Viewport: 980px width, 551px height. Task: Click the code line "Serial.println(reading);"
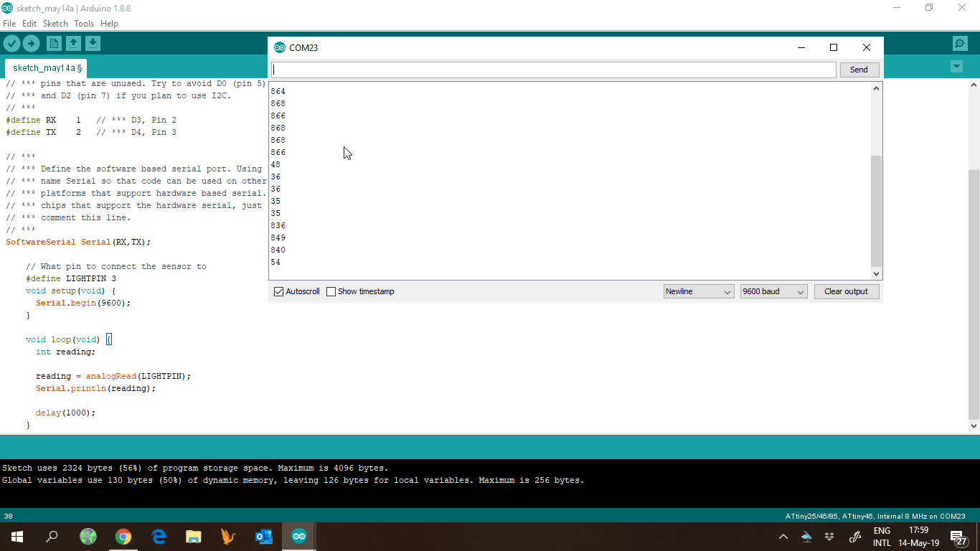point(95,388)
